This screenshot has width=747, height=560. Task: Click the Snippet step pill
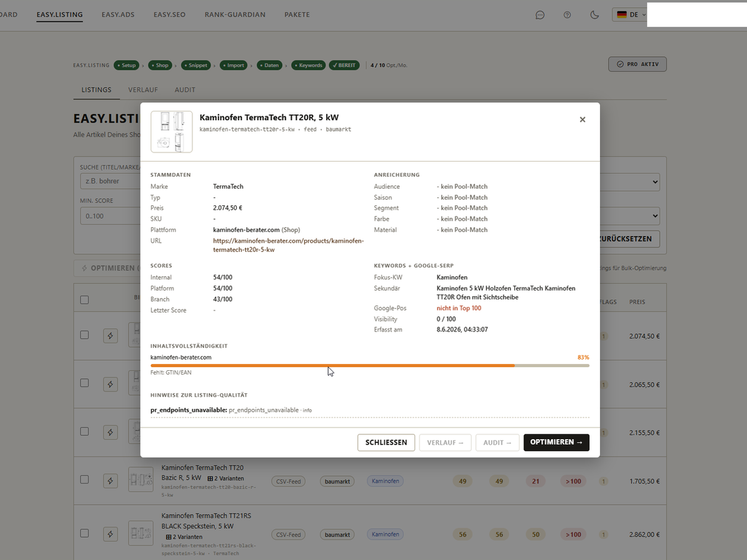click(197, 65)
